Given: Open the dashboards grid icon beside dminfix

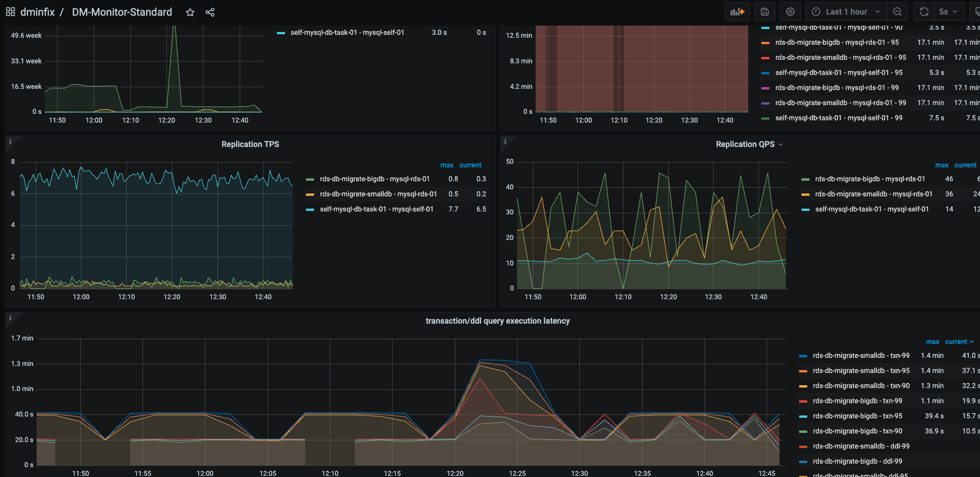Looking at the screenshot, I should click(10, 12).
